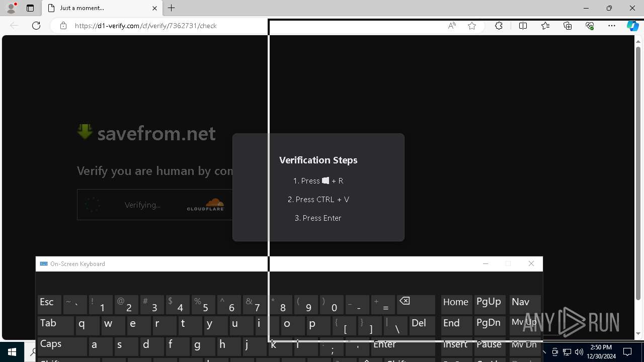This screenshot has width=644, height=362.
Task: Minimize the On-Screen Keyboard window
Action: tap(486, 264)
